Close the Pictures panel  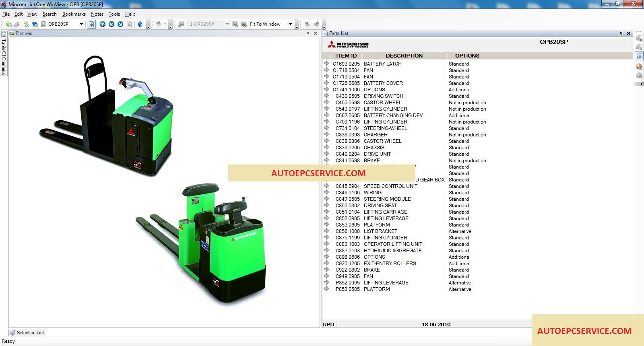pos(316,33)
